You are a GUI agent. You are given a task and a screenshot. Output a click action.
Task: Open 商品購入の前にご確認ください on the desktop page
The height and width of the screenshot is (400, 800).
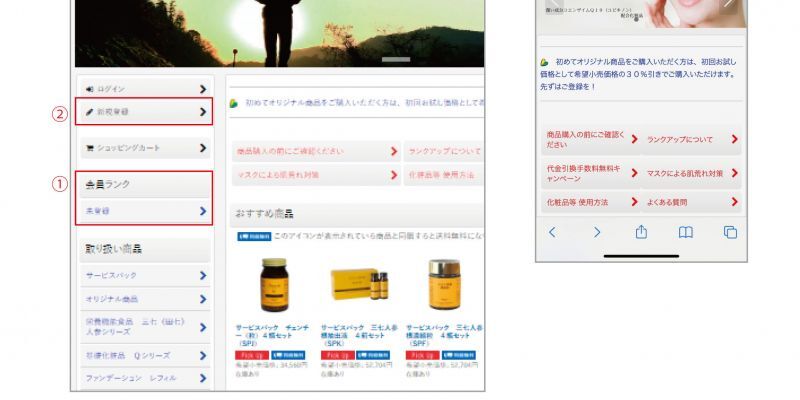316,152
